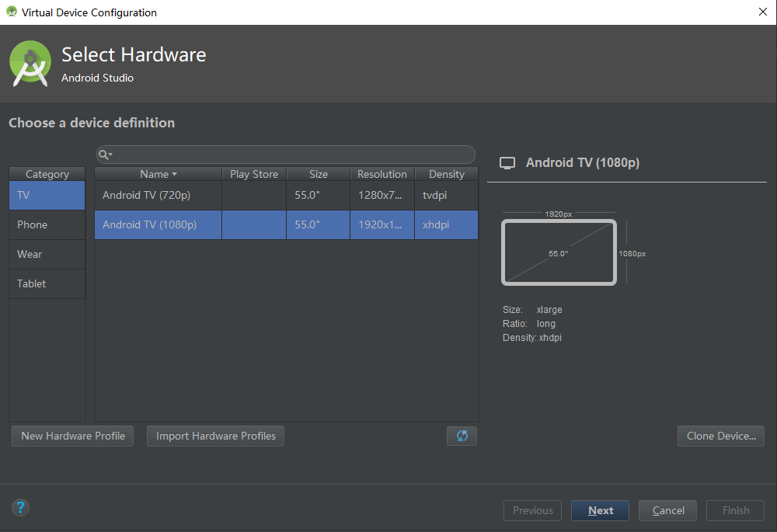Click the Play Store column header
The height and width of the screenshot is (532, 777).
pos(254,174)
